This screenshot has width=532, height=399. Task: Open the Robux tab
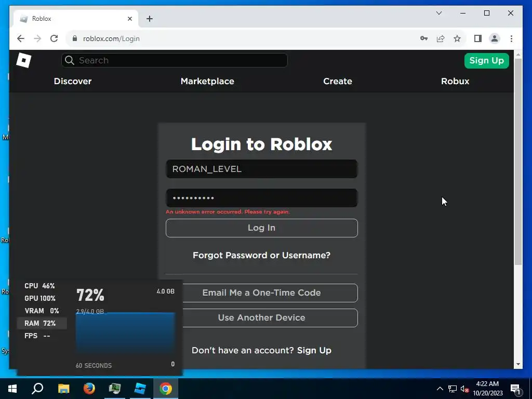(x=455, y=81)
